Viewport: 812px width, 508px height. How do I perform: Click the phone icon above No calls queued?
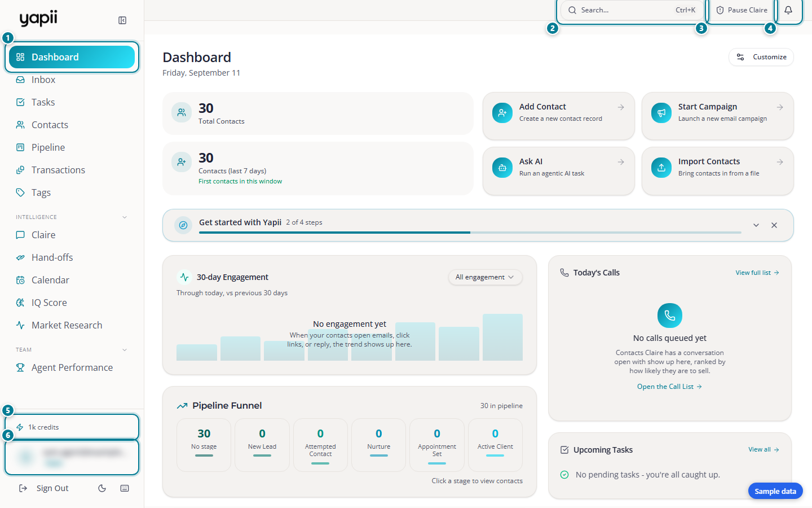click(670, 316)
